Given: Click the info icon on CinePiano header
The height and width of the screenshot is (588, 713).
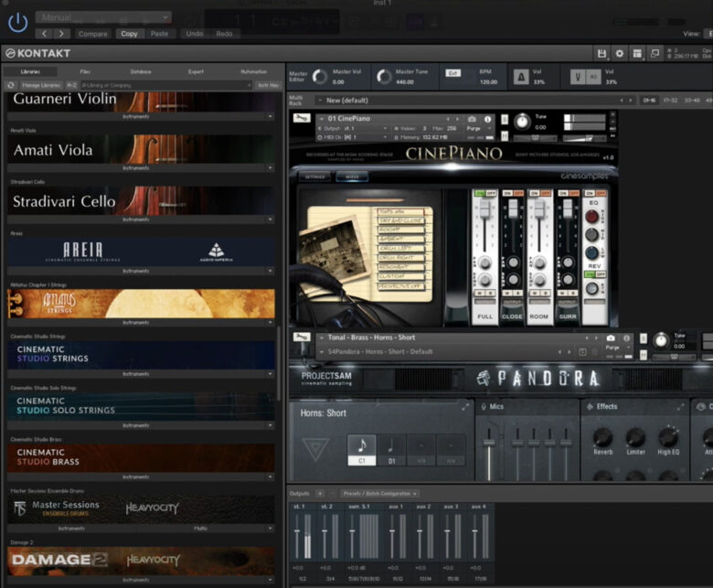Looking at the screenshot, I should point(487,119).
